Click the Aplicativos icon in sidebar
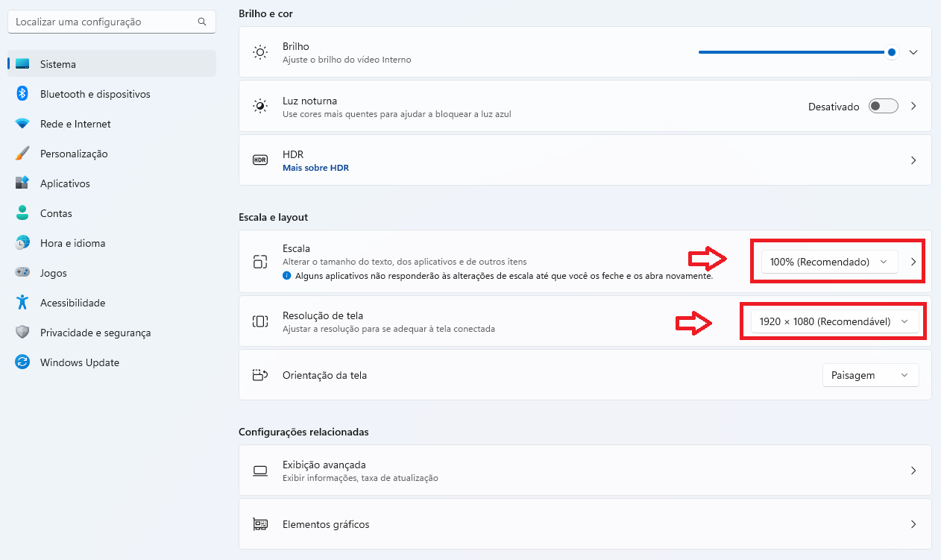The image size is (941, 560). tap(22, 183)
